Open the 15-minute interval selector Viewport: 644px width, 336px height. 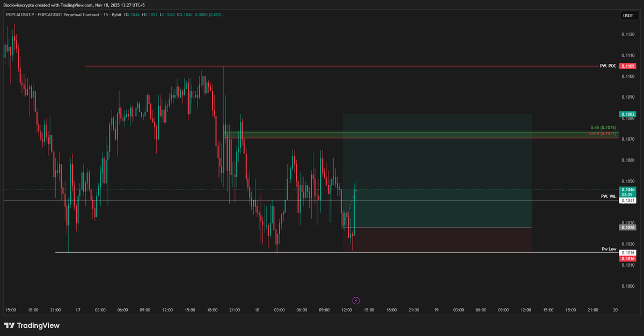click(105, 15)
